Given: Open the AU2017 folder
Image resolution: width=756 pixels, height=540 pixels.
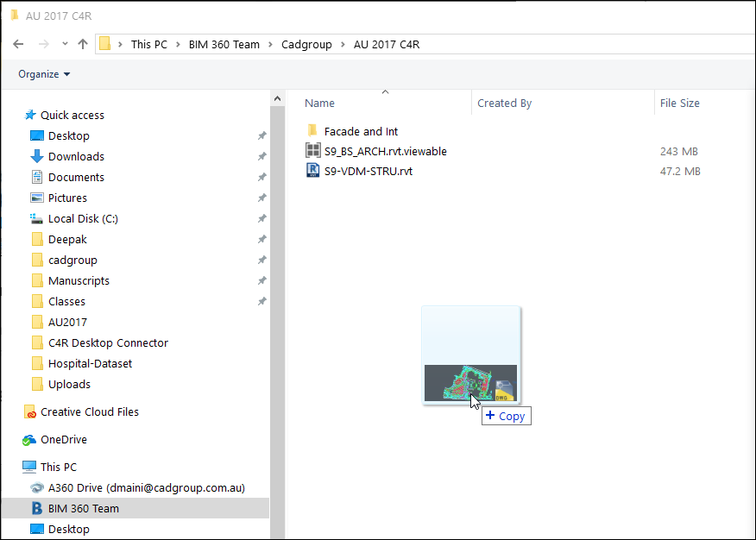Looking at the screenshot, I should (67, 323).
